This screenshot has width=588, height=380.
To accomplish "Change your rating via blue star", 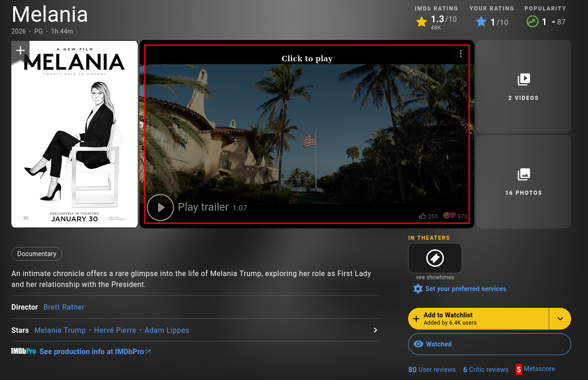I will (x=481, y=21).
